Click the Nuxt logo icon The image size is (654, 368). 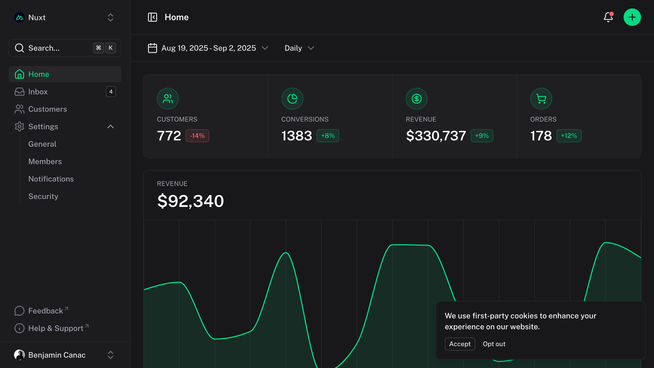point(19,18)
